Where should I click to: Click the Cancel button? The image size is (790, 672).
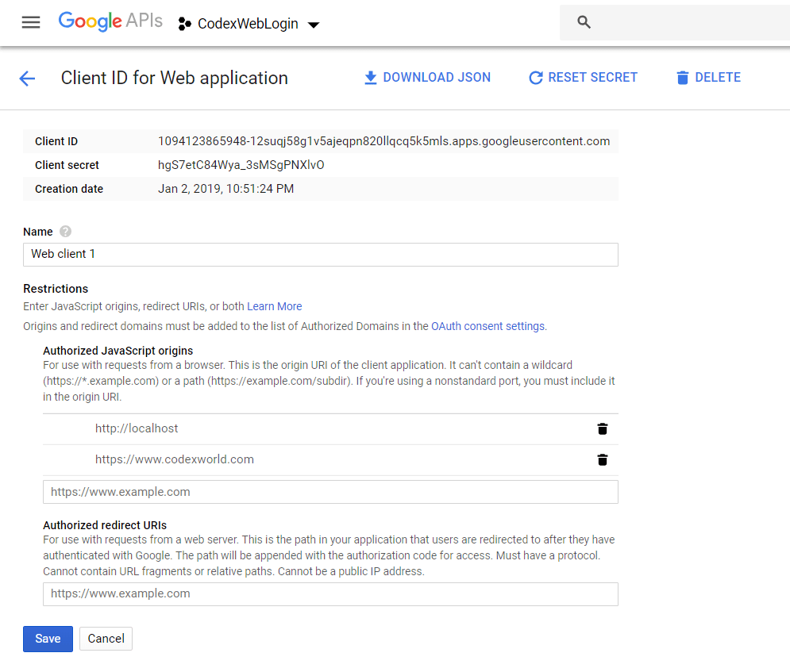106,639
